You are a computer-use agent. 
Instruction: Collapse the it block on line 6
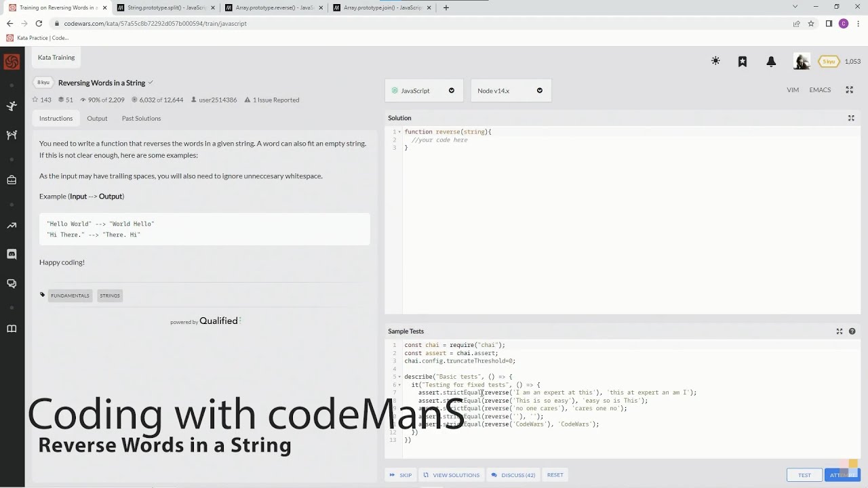point(400,385)
